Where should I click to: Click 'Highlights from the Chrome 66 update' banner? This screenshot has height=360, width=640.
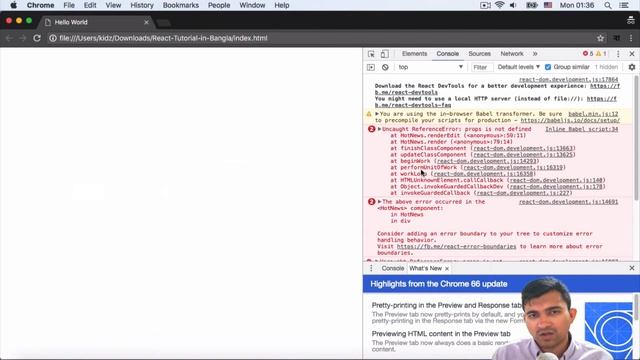pos(439,284)
